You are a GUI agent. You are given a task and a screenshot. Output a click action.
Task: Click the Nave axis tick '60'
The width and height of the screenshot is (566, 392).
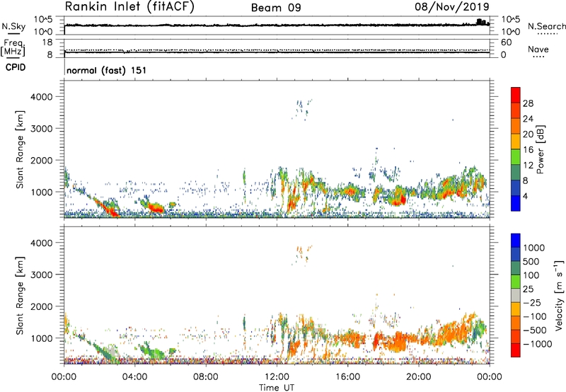coord(506,42)
